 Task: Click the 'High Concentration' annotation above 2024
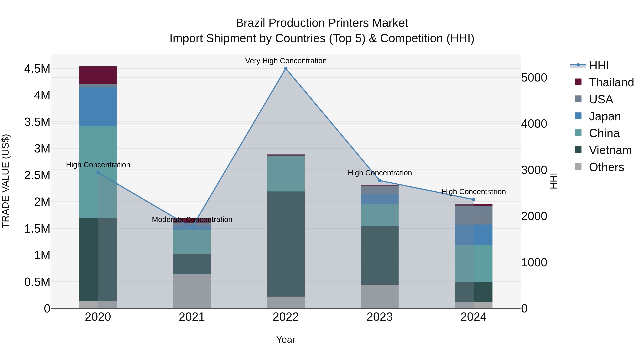pyautogui.click(x=474, y=192)
